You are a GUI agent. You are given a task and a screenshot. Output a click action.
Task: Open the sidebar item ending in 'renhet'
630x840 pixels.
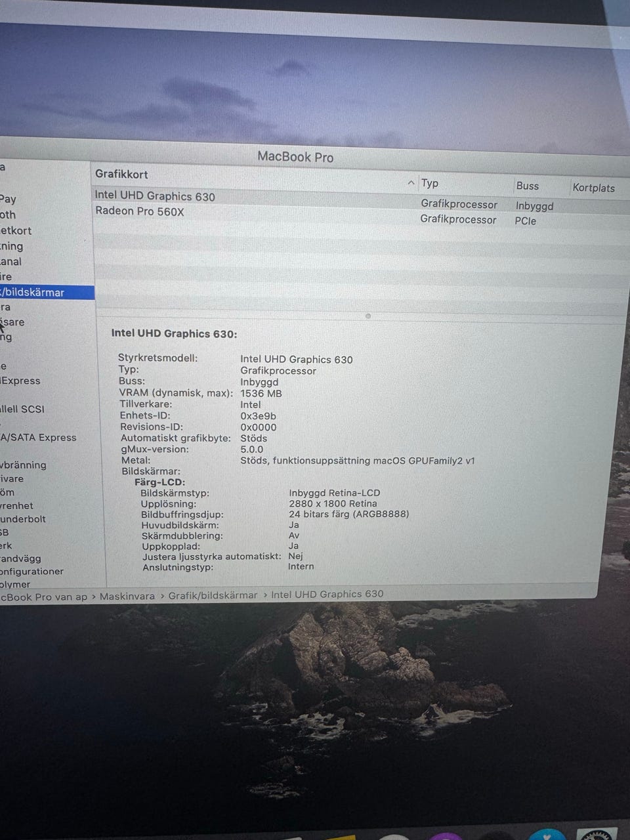[16, 505]
